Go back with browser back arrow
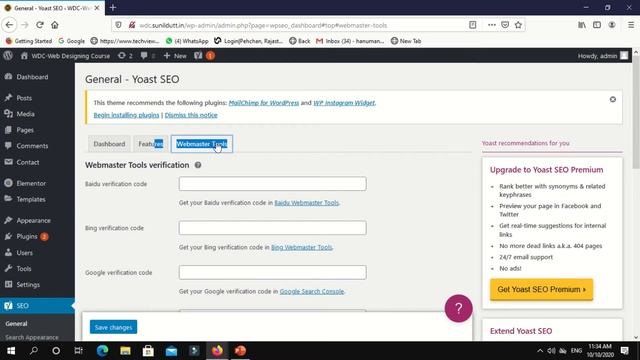The image size is (640, 360). click(x=9, y=25)
